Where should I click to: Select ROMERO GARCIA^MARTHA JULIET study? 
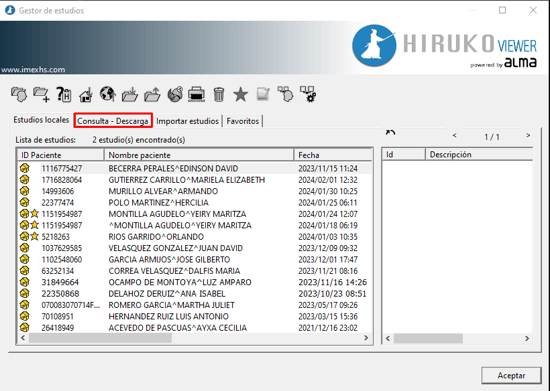point(195,305)
